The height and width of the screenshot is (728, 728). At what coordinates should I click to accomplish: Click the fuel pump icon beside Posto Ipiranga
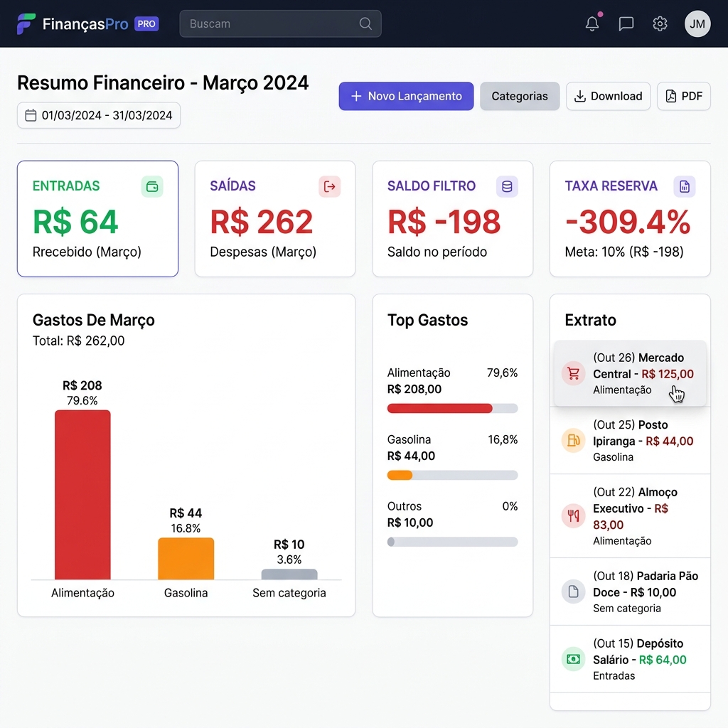(x=573, y=441)
